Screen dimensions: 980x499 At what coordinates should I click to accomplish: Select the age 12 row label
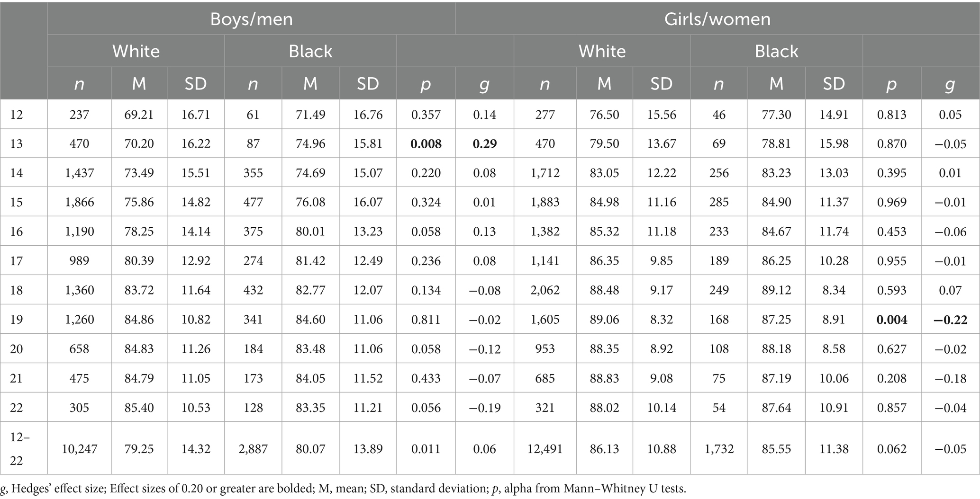17,115
